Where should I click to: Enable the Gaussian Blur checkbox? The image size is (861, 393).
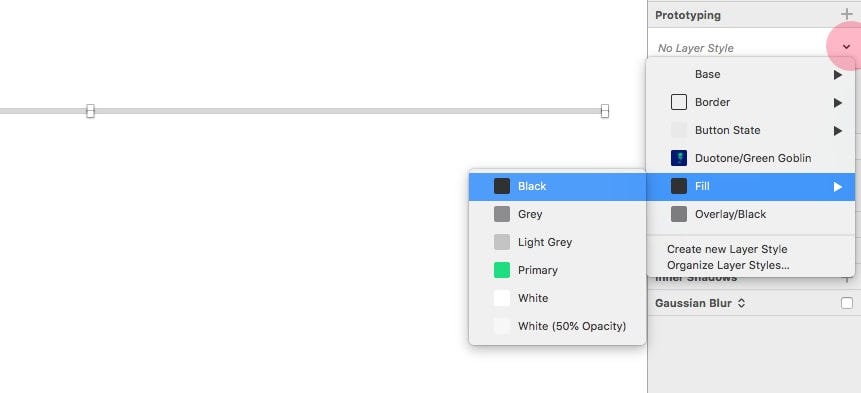(847, 303)
